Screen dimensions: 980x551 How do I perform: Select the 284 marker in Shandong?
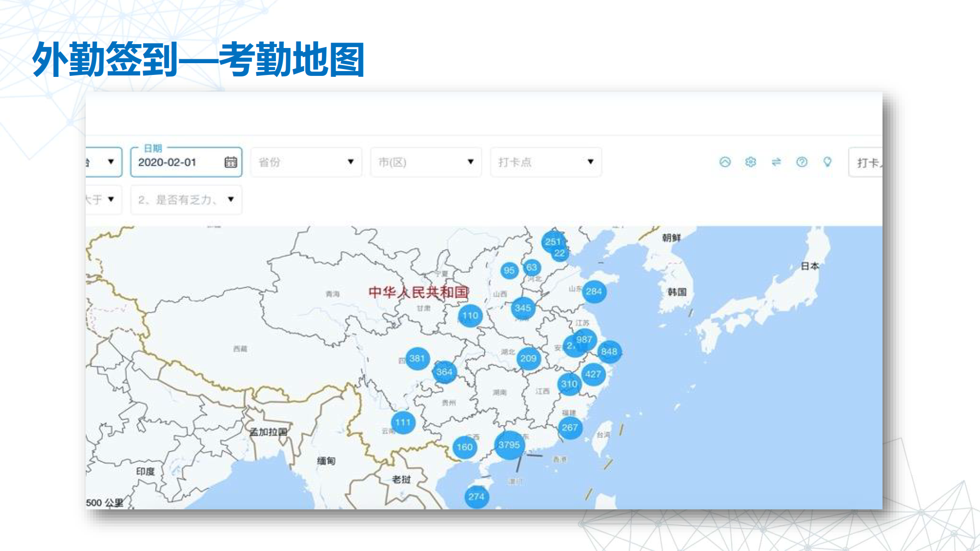pyautogui.click(x=594, y=291)
